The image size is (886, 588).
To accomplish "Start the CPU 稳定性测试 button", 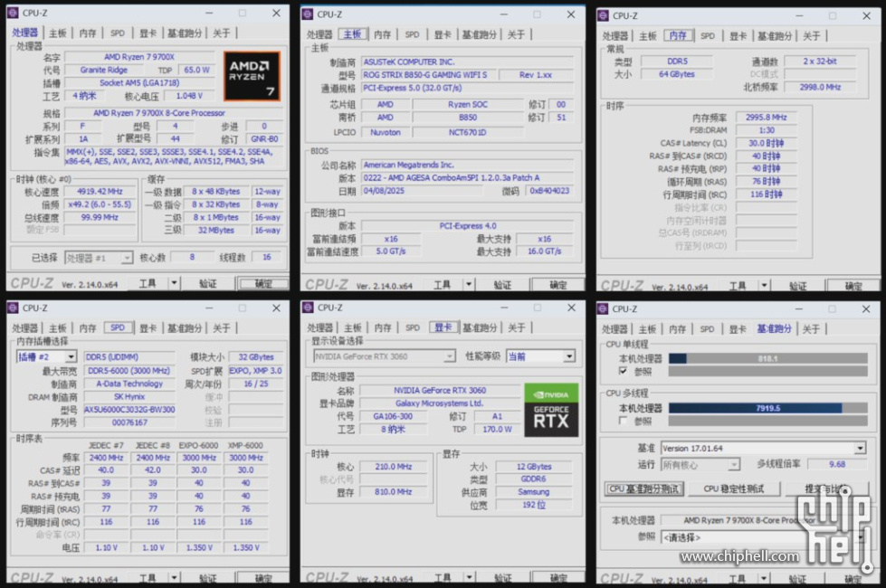I will click(x=733, y=488).
